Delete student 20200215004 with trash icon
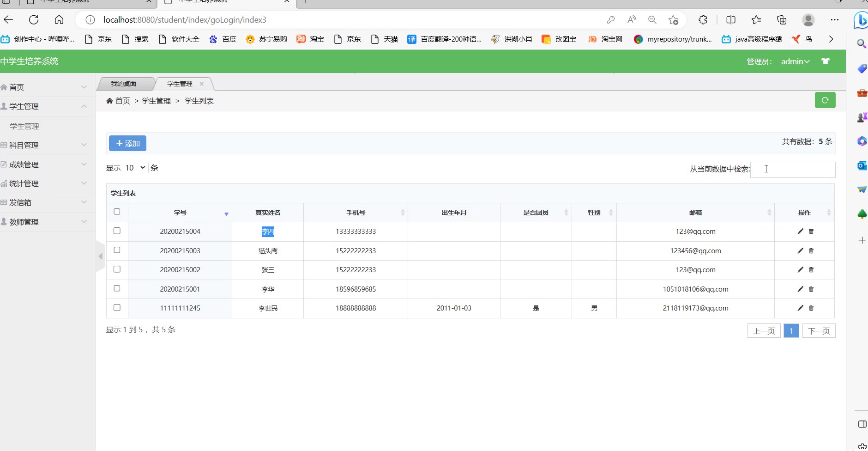This screenshot has width=868, height=451. pyautogui.click(x=811, y=232)
